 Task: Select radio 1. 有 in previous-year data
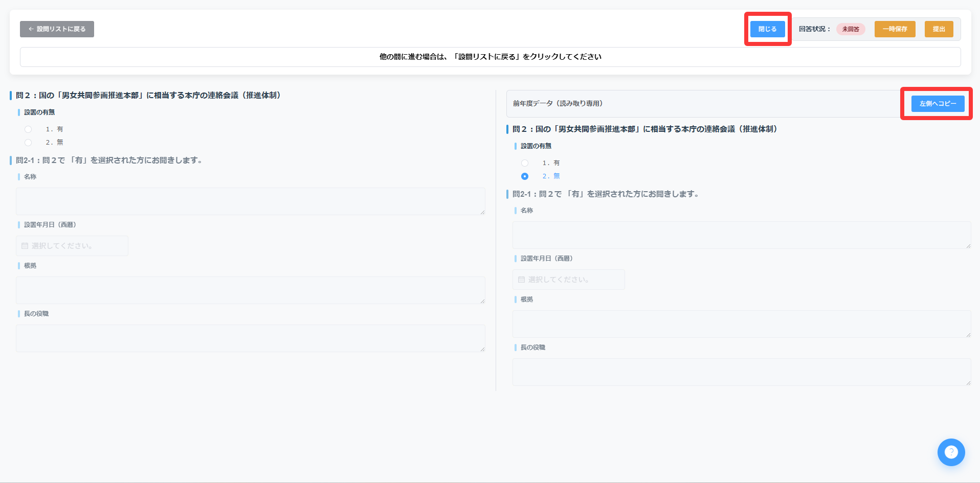coord(525,163)
